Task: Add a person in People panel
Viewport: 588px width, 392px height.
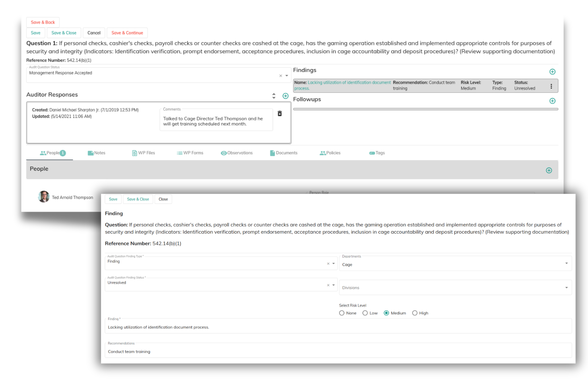Action: tap(549, 170)
